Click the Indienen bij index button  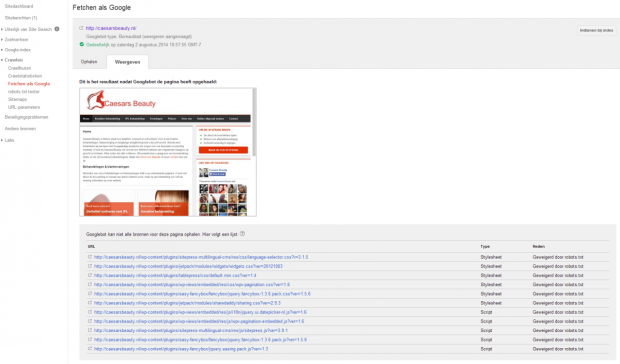tap(596, 30)
